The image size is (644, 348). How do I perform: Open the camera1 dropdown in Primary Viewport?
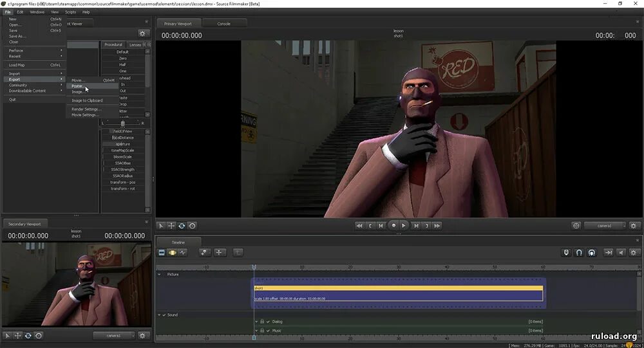click(605, 226)
